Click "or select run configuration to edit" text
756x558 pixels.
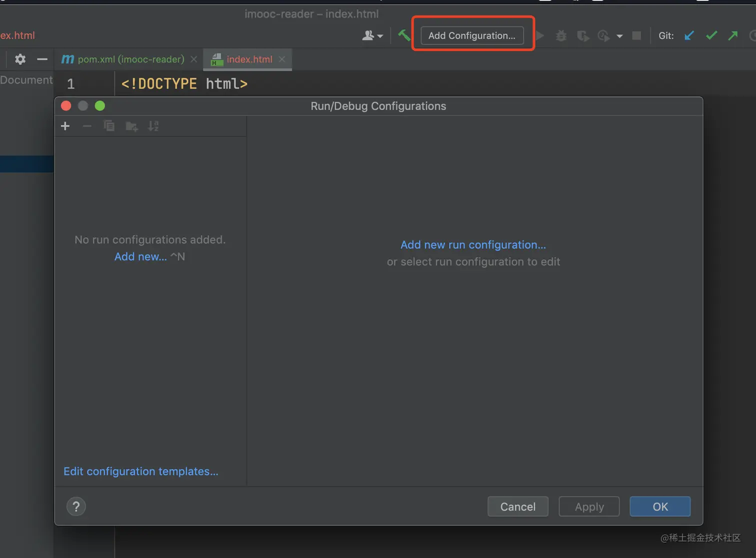pos(473,262)
